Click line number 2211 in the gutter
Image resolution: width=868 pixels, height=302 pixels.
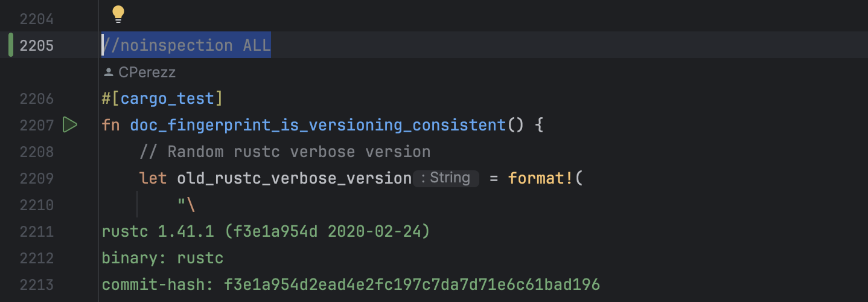36,231
